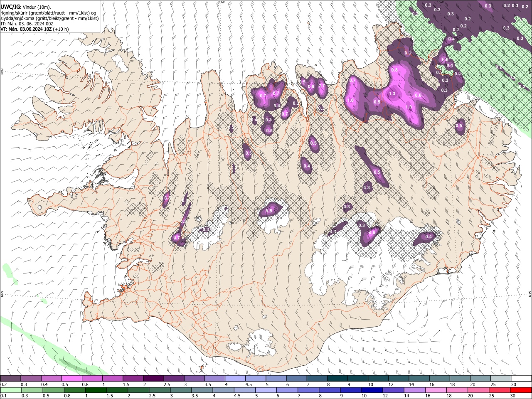This screenshot has height=399, width=532.
Task: Click the 'rigning/skúrir' legend description line
Action: pos(48,13)
